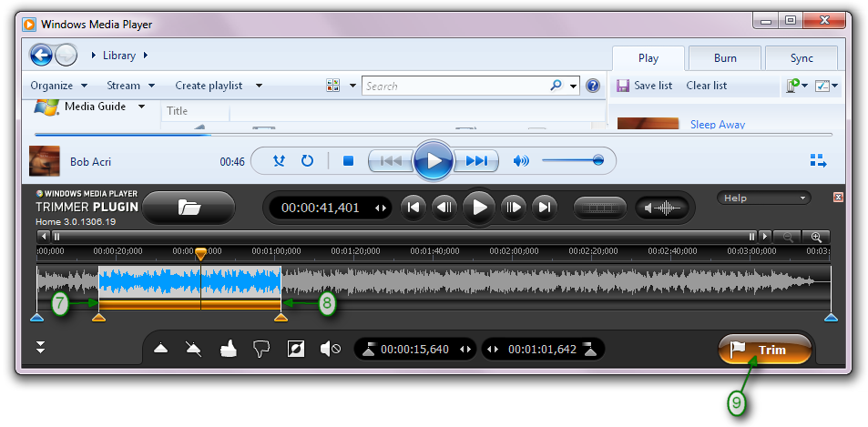Remove the marker with crossed triangle icon
Viewport: 868px width, 427px height.
tap(194, 349)
